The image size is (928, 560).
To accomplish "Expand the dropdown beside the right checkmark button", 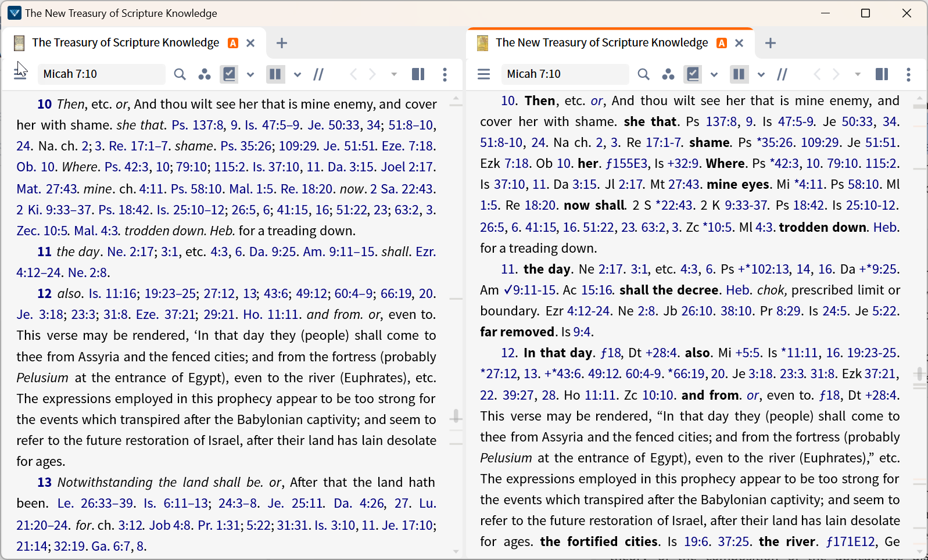I will (714, 74).
